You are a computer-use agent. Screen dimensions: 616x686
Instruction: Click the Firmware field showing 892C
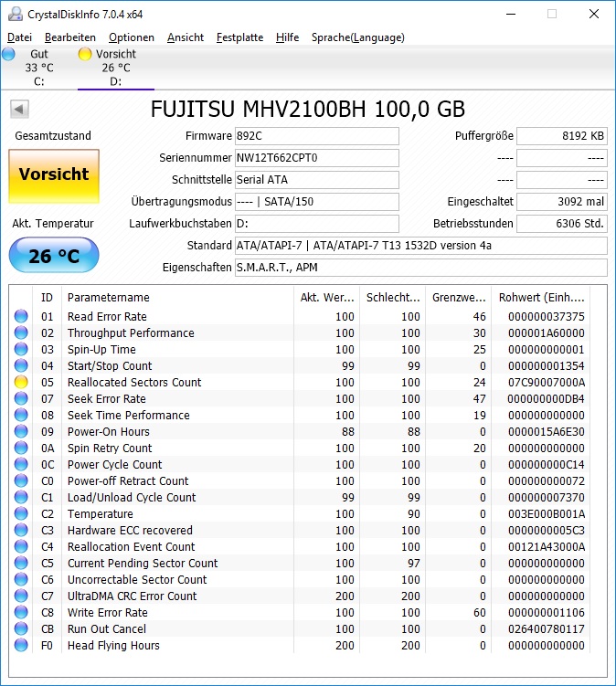coord(317,136)
